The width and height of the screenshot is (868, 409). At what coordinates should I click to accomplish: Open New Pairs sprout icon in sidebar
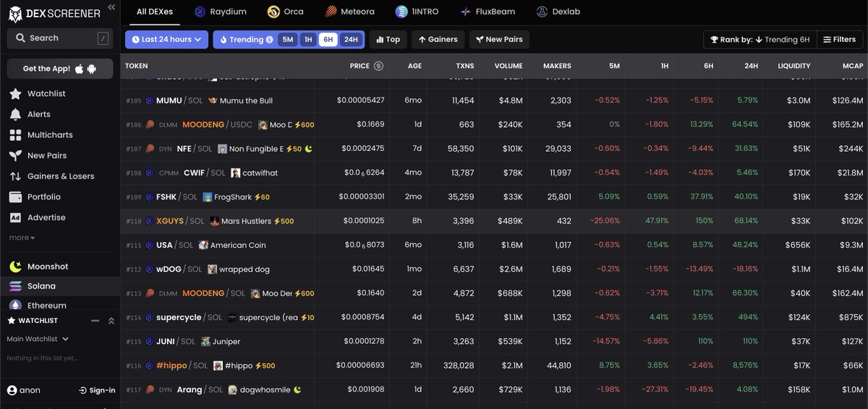15,155
